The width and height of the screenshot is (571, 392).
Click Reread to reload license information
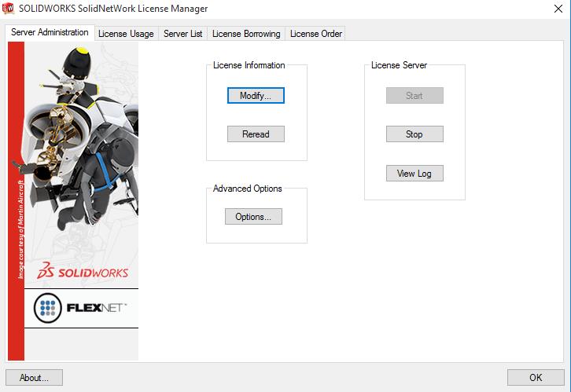pyautogui.click(x=256, y=134)
